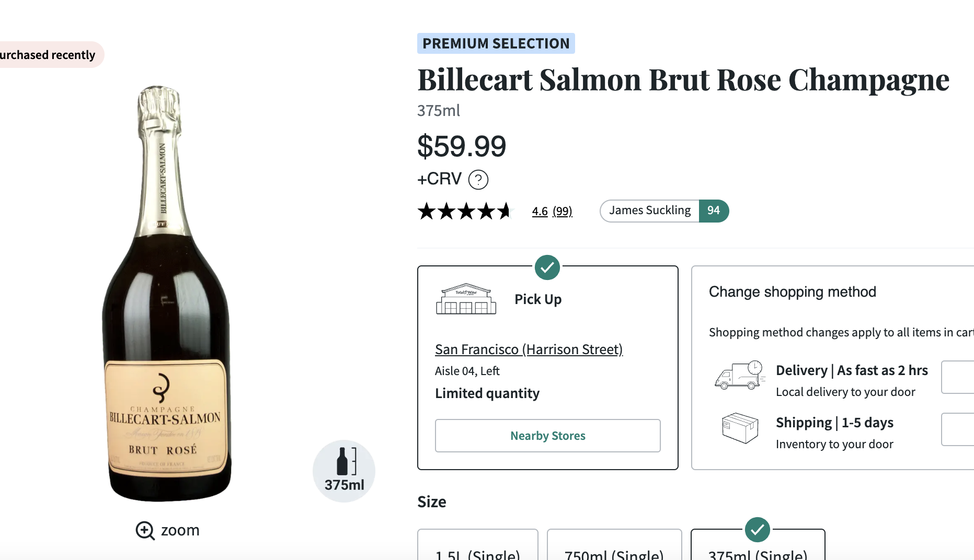Click the Billecart-Salmon bottle product image
974x560 pixels.
(166, 294)
